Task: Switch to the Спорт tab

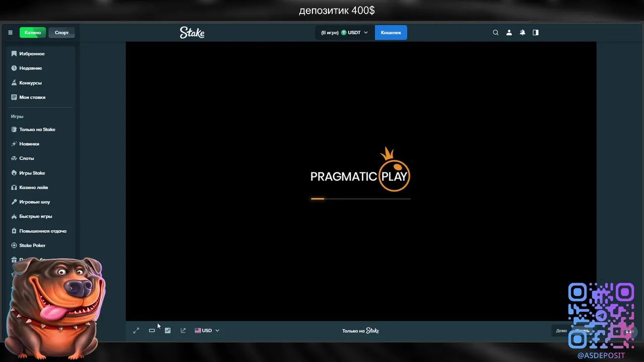Action: 62,33
